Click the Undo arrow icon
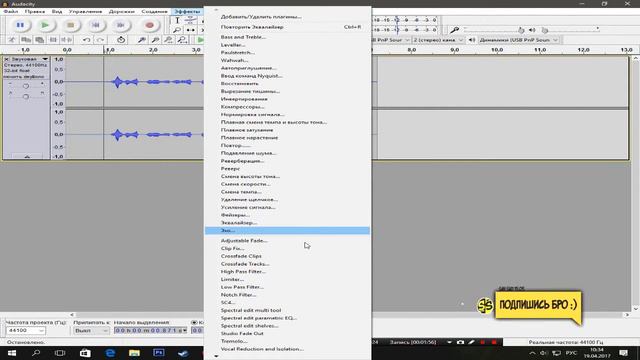This screenshot has height=360, width=640. pyautogui.click(x=87, y=40)
